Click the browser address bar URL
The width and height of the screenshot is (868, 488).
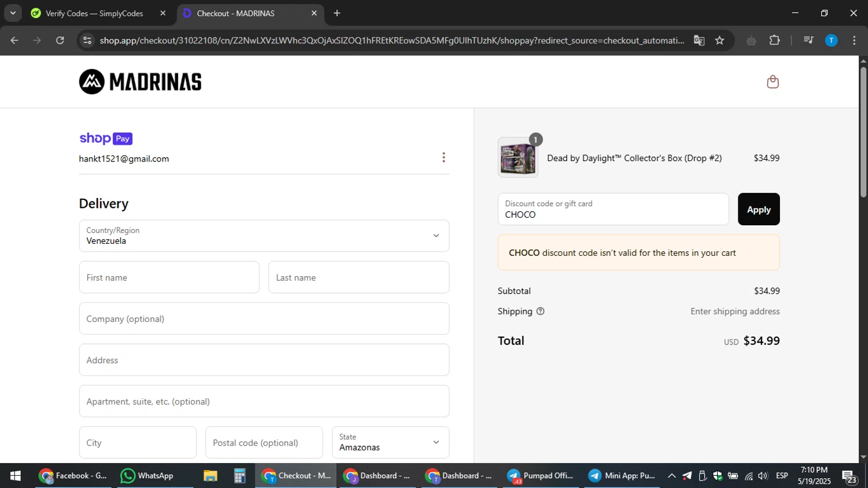coord(391,40)
